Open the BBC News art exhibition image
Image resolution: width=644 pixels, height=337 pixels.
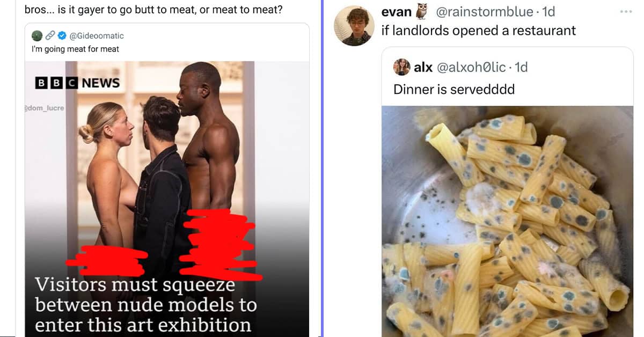tap(167, 199)
